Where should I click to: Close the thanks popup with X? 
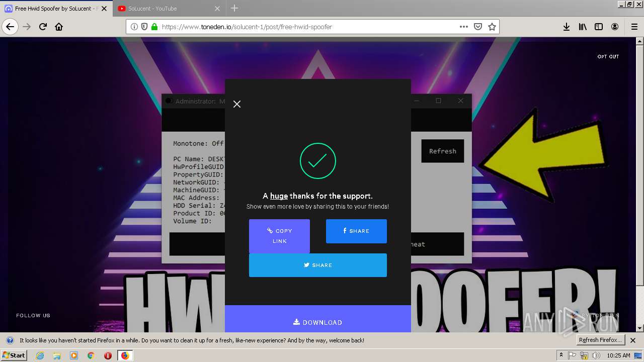click(237, 104)
